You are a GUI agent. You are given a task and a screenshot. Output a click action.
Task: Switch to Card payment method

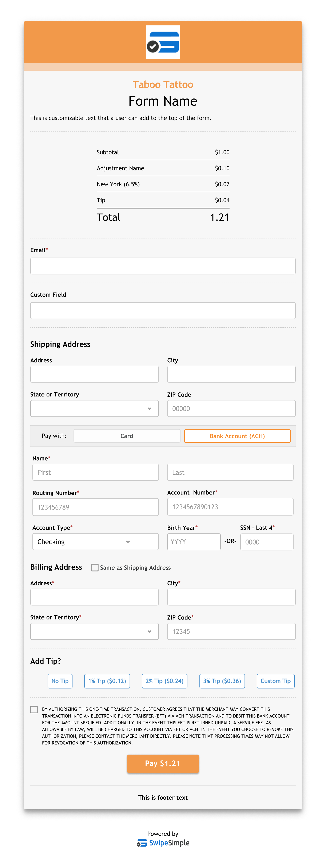(x=127, y=436)
